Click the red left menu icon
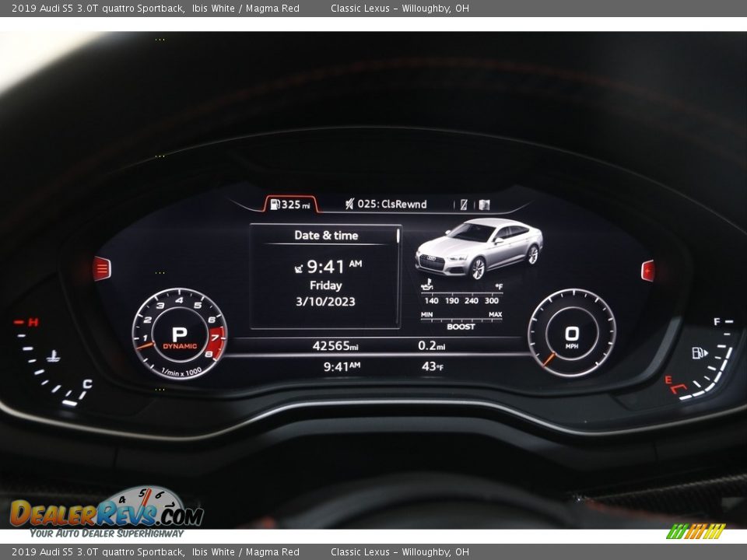 coord(102,268)
